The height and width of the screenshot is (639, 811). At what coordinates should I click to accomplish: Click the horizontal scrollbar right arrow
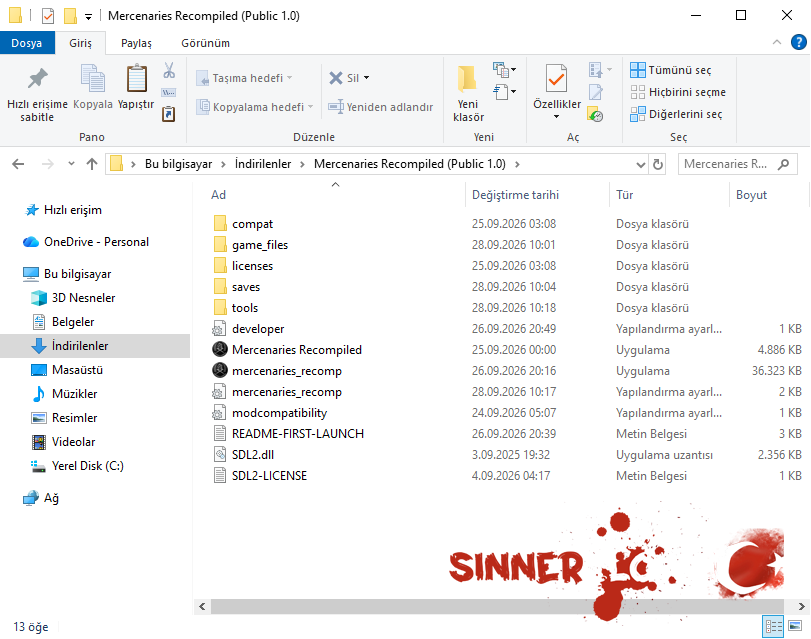[802, 606]
